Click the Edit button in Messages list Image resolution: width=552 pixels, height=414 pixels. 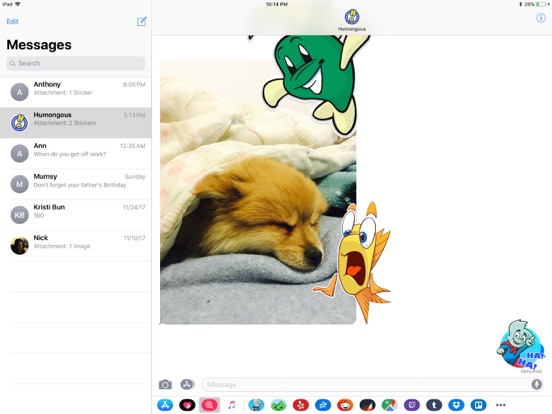(12, 21)
